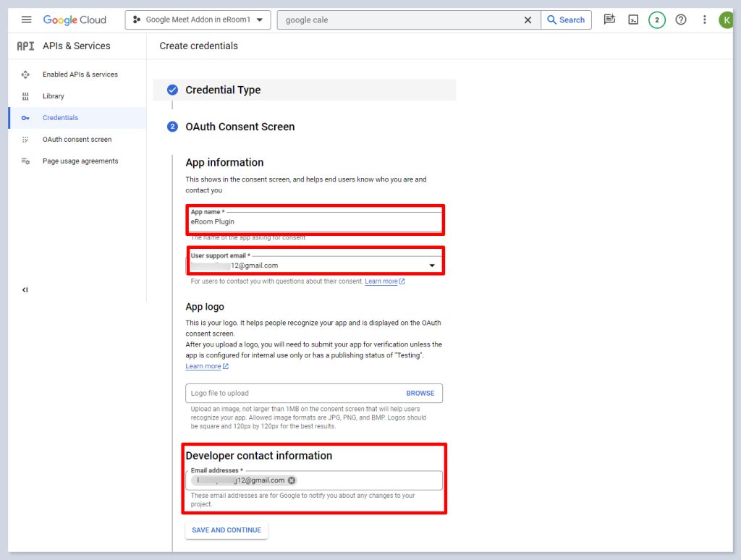Expand the User support email dropdown
Image resolution: width=741 pixels, height=560 pixels.
[x=432, y=266]
